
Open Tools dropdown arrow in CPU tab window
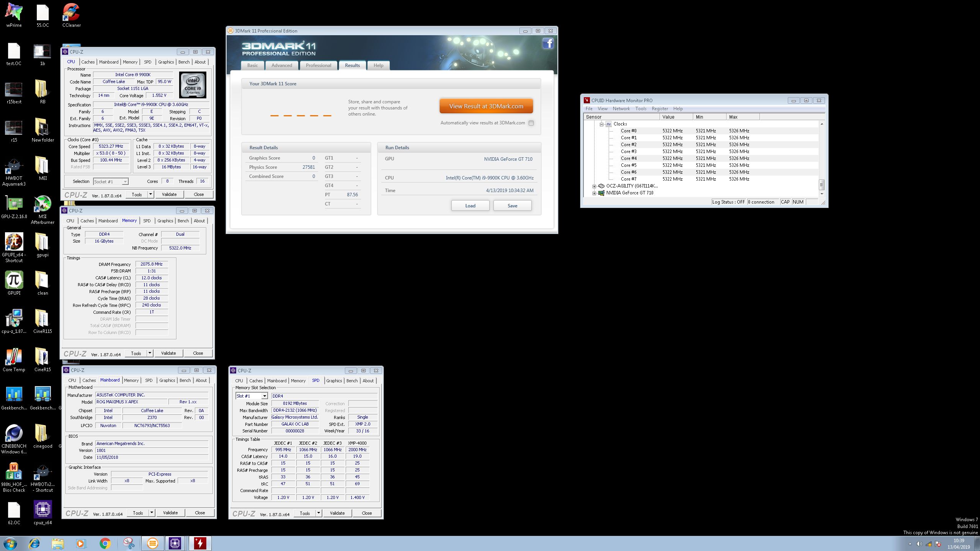coord(150,194)
